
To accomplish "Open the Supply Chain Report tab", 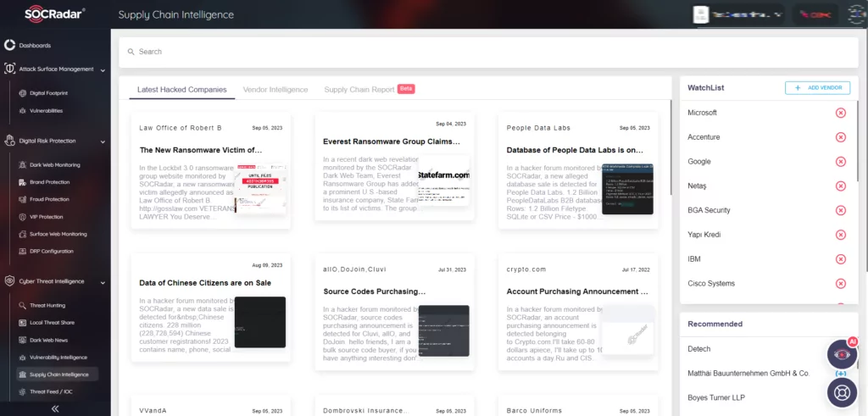I will pos(359,90).
